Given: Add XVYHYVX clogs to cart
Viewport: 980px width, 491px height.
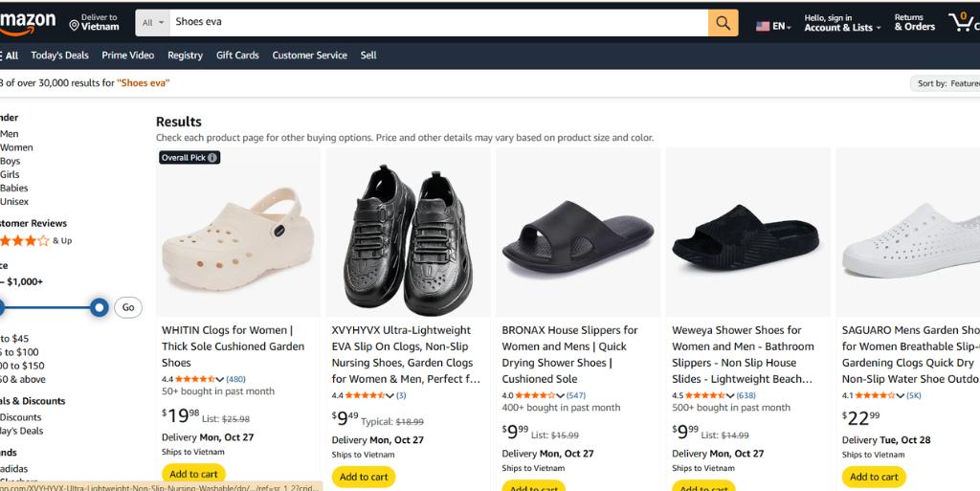Looking at the screenshot, I should pyautogui.click(x=363, y=477).
